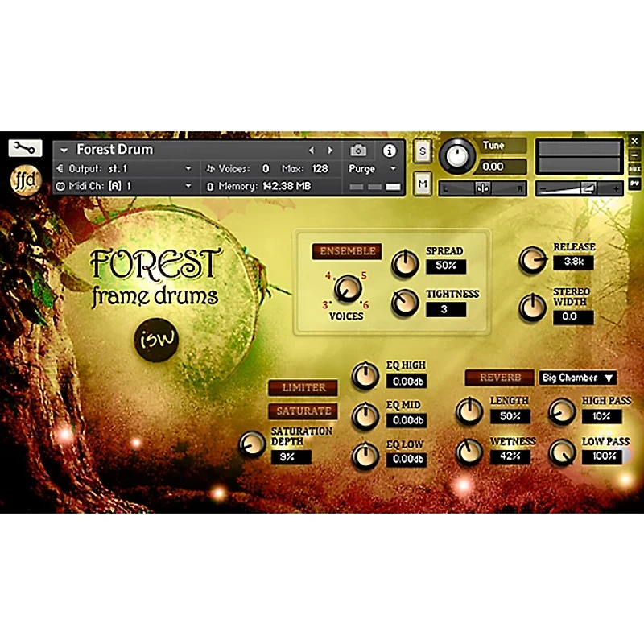This screenshot has height=644, width=644.
Task: Open the Big Chamber reverb dropdown
Action: coord(577,378)
